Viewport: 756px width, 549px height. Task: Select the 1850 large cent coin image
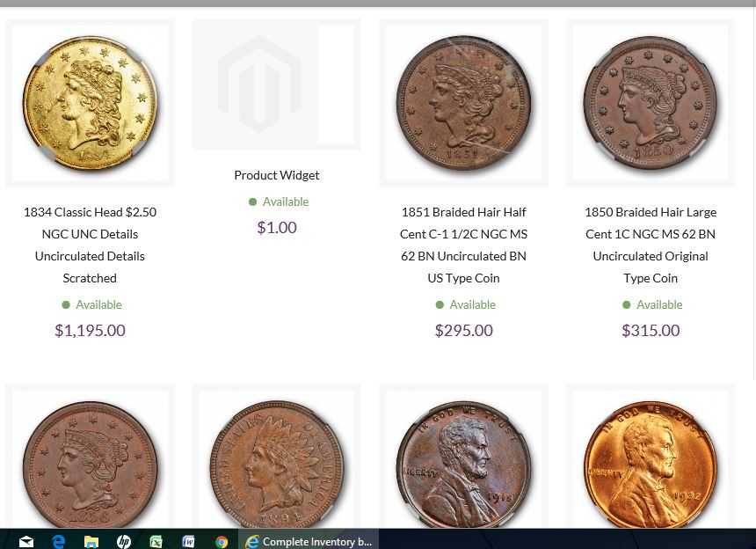[x=651, y=103]
